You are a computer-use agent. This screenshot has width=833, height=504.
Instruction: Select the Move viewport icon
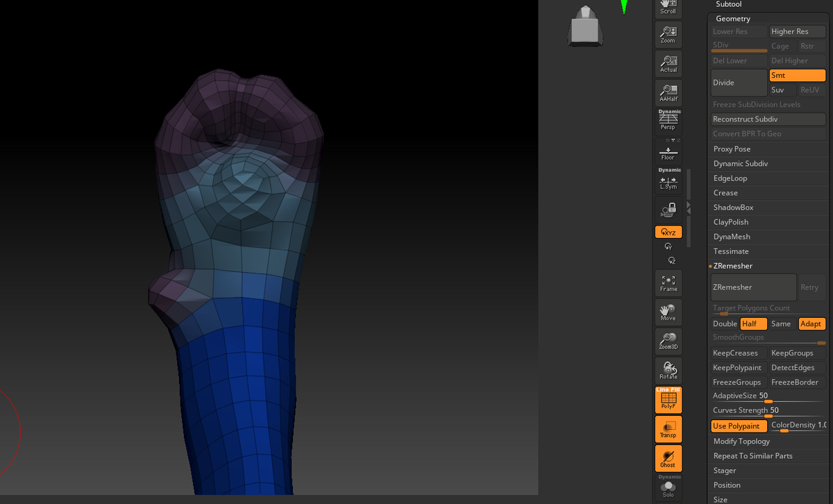668,312
